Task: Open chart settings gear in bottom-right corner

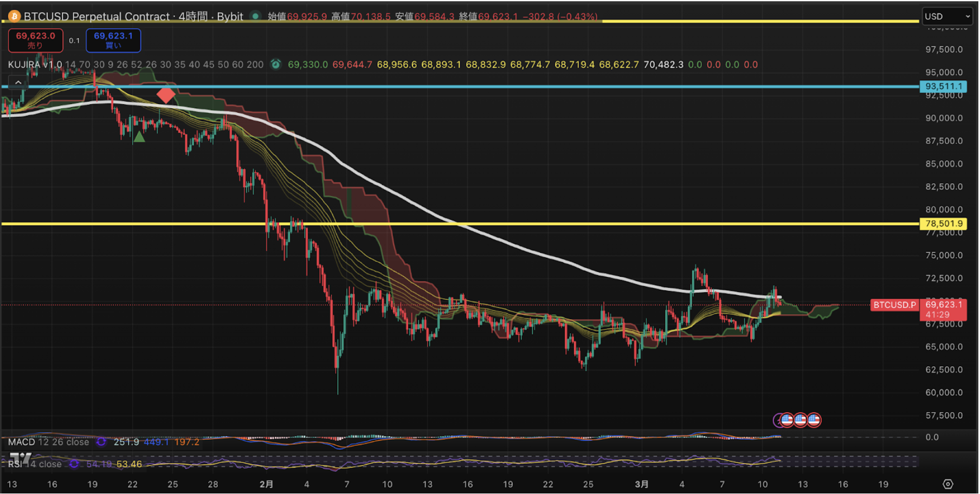Action: click(947, 484)
